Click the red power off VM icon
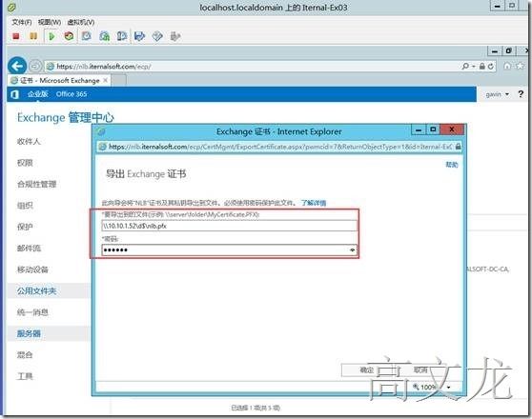Image resolution: width=532 pixels, height=419 pixels. pos(16,36)
